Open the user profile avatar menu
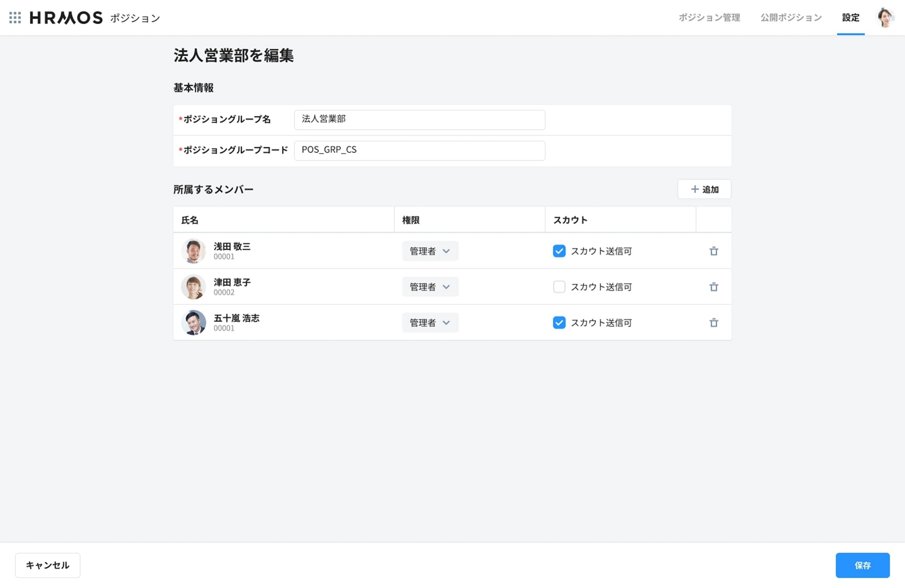The height and width of the screenshot is (588, 905). [885, 17]
